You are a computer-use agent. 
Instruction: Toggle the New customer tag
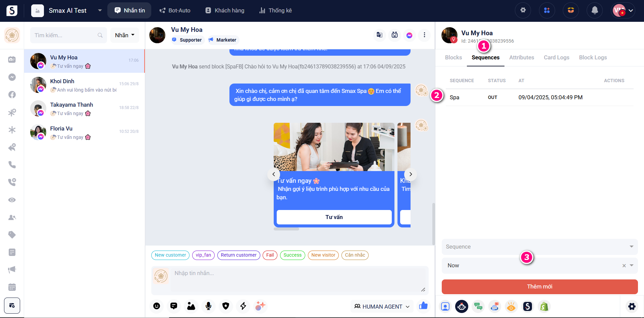170,255
